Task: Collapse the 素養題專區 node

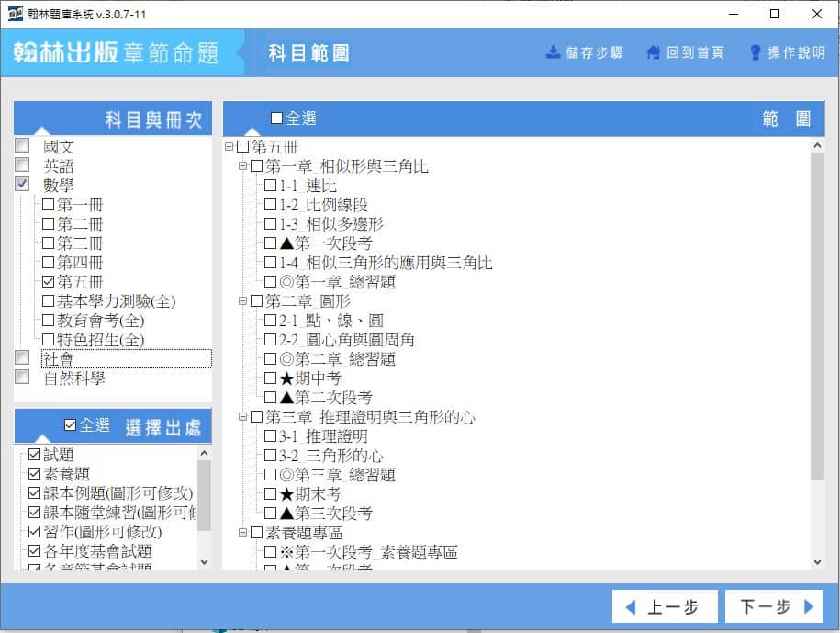Action: click(x=242, y=532)
